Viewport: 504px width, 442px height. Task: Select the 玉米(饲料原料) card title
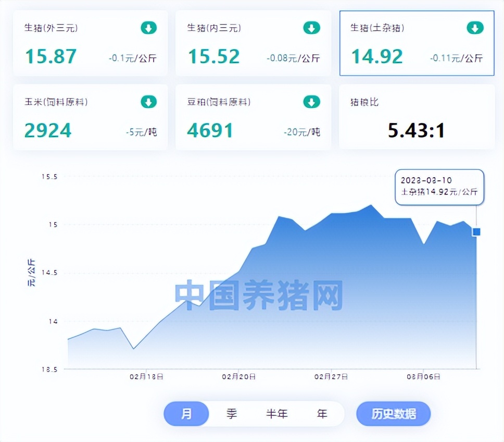(56, 102)
